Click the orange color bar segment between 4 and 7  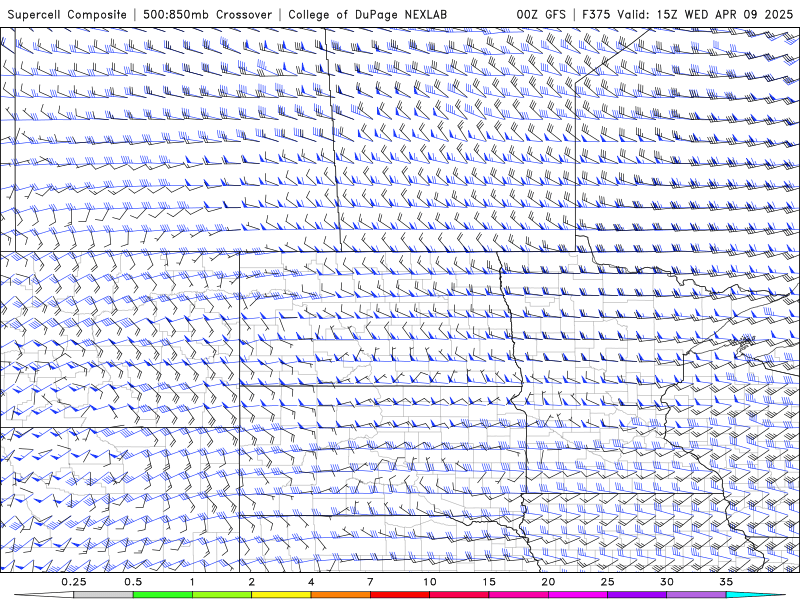click(x=340, y=595)
